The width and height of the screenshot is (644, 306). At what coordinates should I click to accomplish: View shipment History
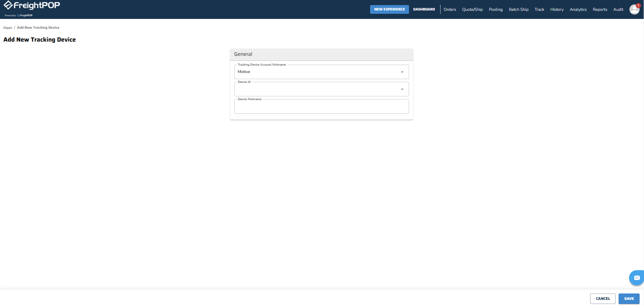coord(557,9)
